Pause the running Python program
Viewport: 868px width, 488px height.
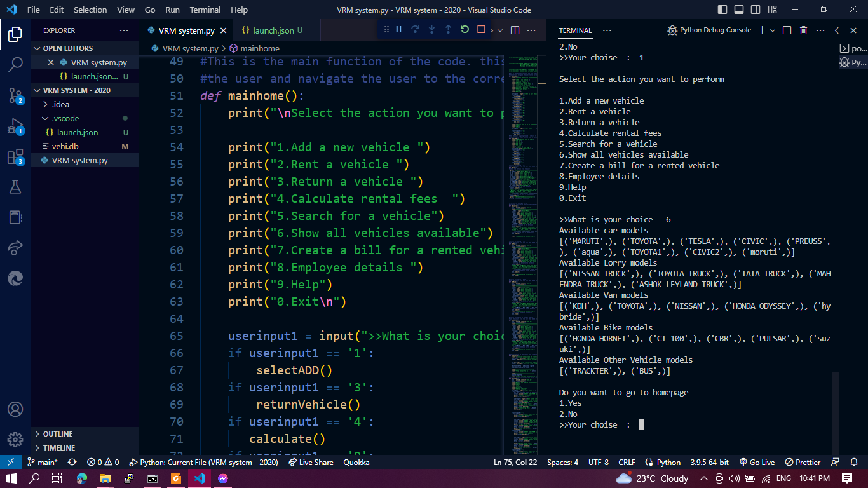[399, 29]
